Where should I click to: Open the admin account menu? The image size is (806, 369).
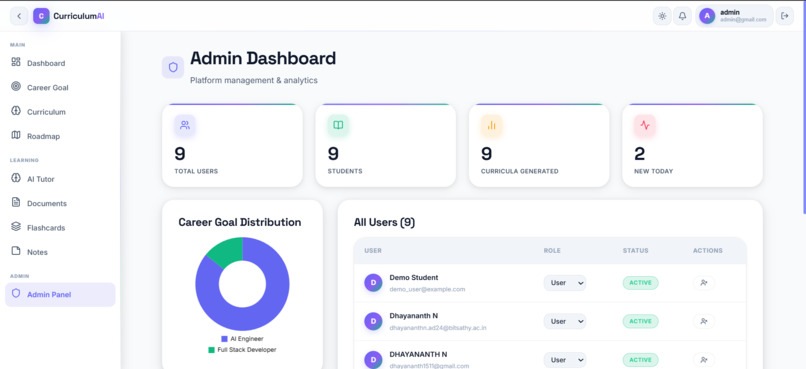tap(734, 16)
